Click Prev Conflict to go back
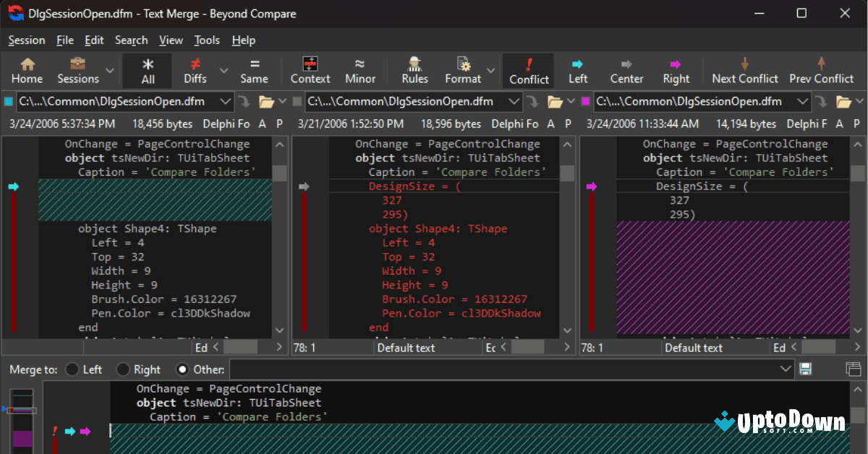The image size is (868, 454). pyautogui.click(x=821, y=70)
